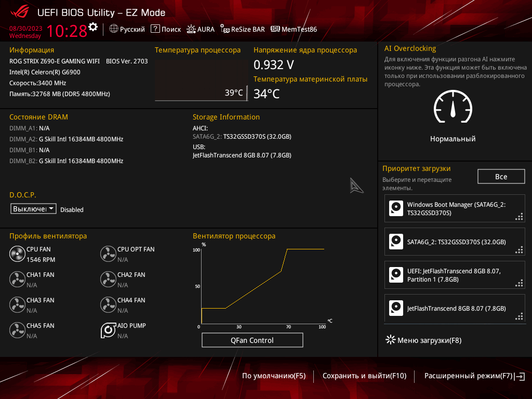This screenshot has height=399, width=532.
Task: Click the Все button in boot priority
Action: pos(501,177)
